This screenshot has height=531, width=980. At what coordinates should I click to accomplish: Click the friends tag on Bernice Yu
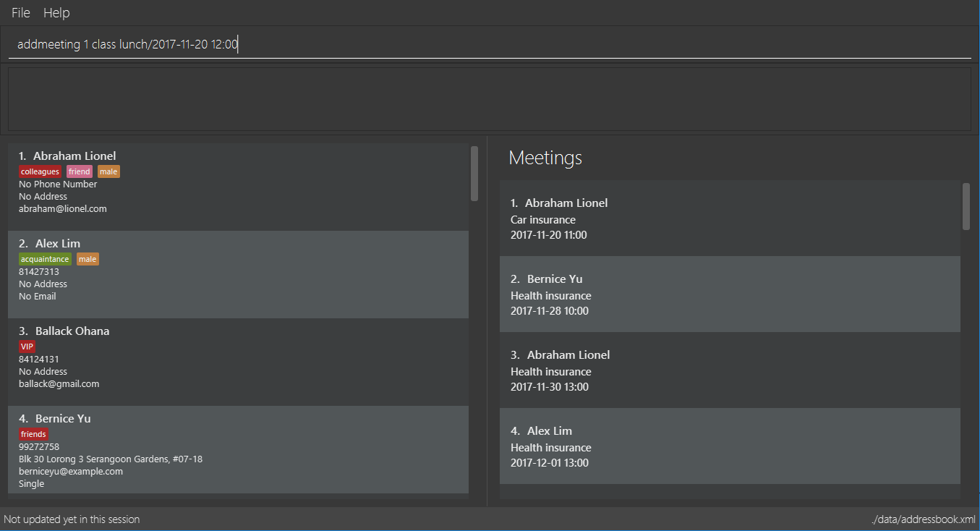click(33, 434)
